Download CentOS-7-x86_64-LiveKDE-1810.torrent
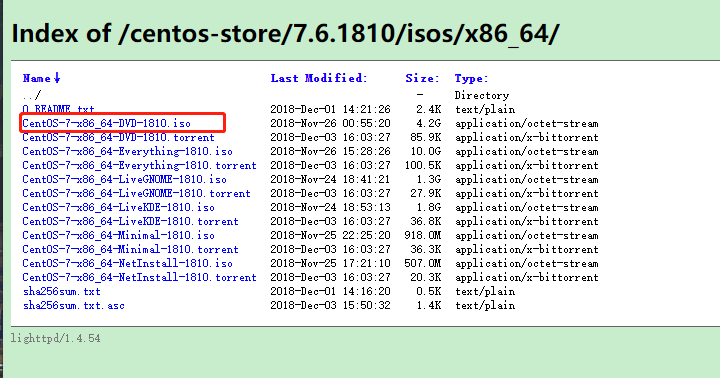Screen dimensions: 720x378 [x=130, y=221]
